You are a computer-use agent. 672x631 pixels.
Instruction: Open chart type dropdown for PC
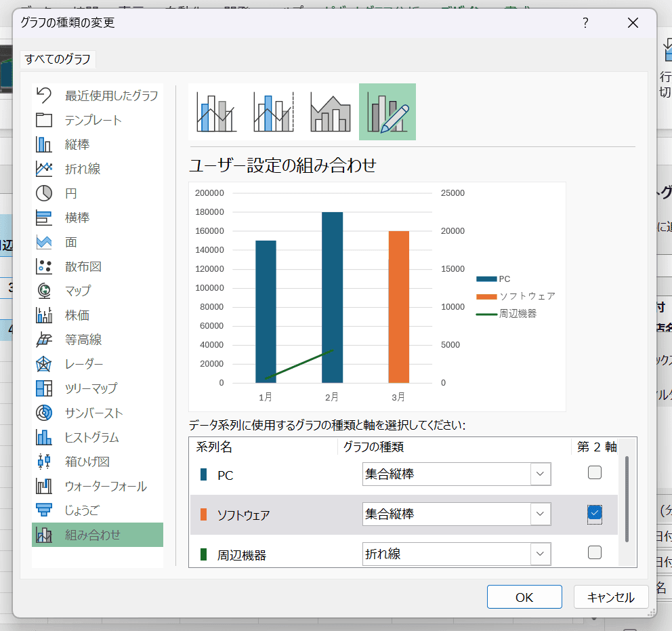540,474
